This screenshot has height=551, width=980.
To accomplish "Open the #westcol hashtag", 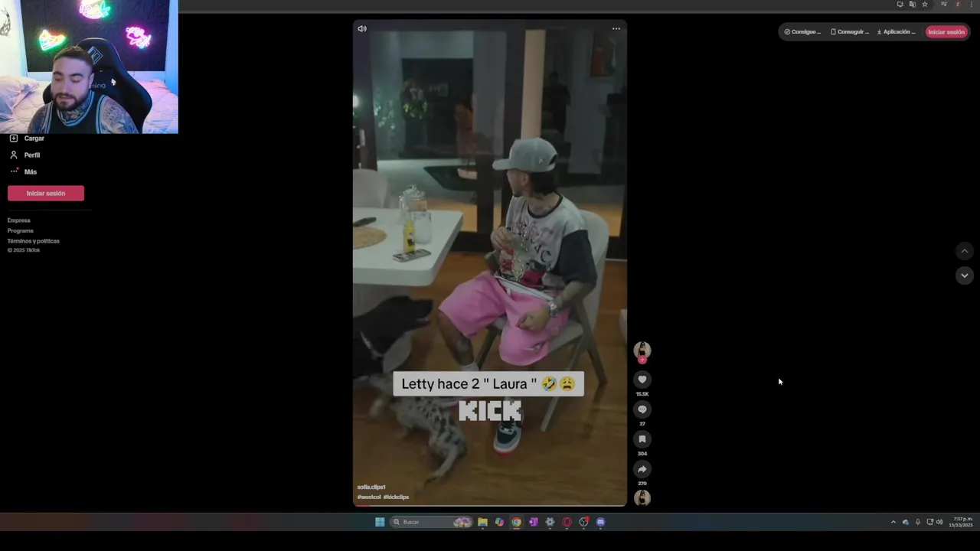I will [369, 497].
